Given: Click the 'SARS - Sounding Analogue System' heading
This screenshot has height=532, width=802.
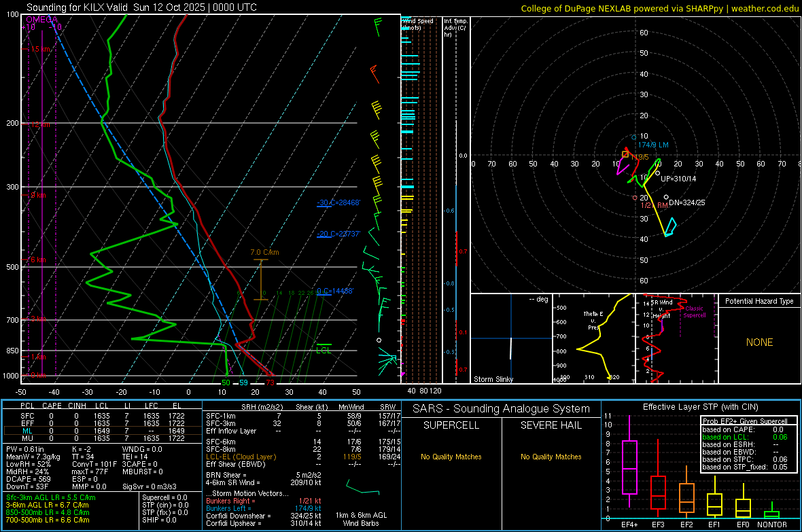Looking at the screenshot, I should pyautogui.click(x=502, y=409).
